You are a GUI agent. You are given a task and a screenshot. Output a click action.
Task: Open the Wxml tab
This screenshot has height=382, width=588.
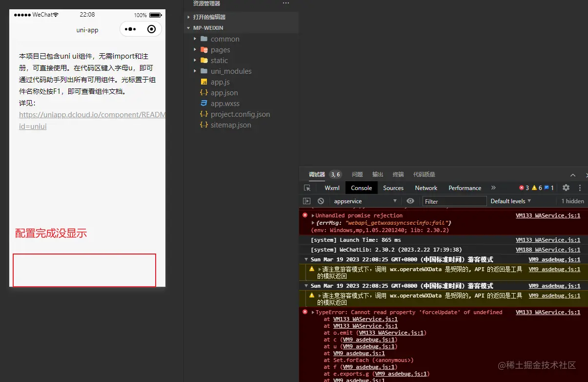coord(332,188)
